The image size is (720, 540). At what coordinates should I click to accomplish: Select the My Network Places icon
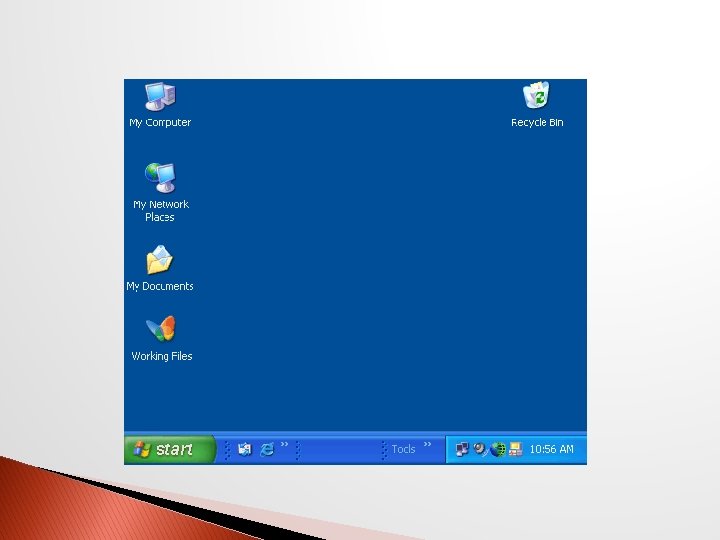click(160, 178)
